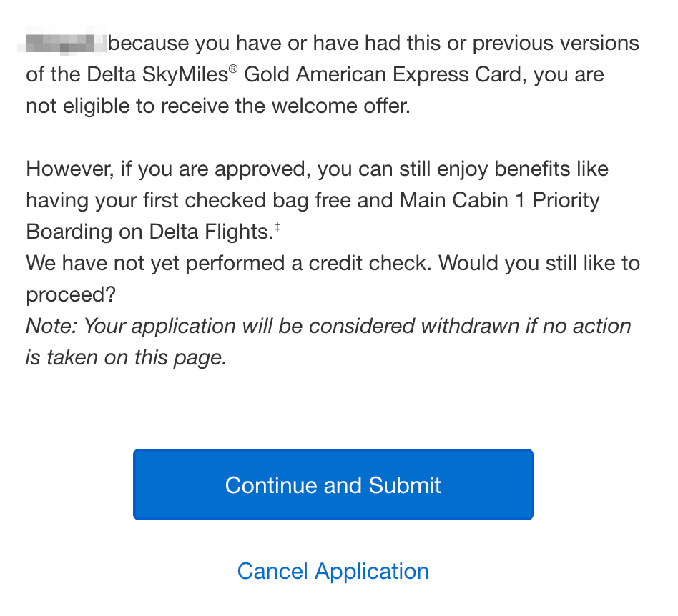Submit the application via Continue and Submit

(333, 485)
